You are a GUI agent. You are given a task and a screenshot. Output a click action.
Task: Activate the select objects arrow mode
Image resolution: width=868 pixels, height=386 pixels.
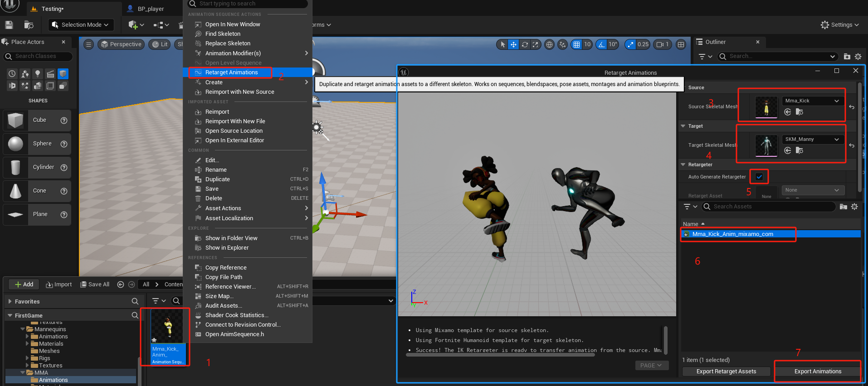pos(502,44)
